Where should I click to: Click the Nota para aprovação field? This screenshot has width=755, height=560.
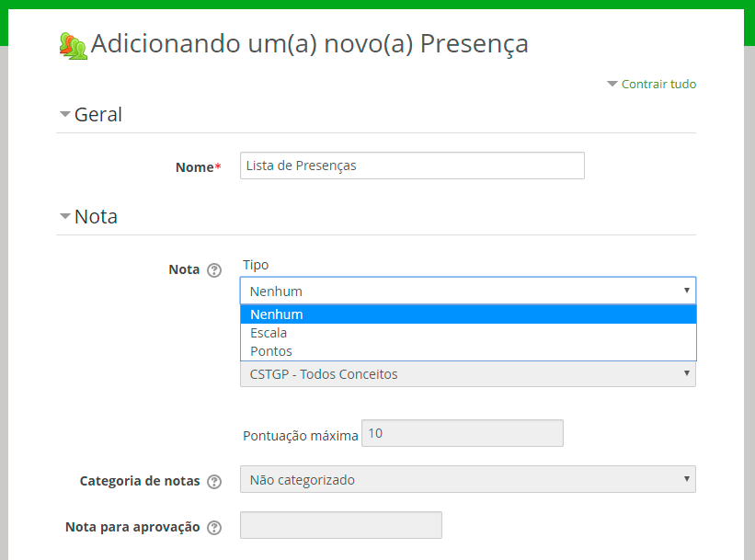340,525
